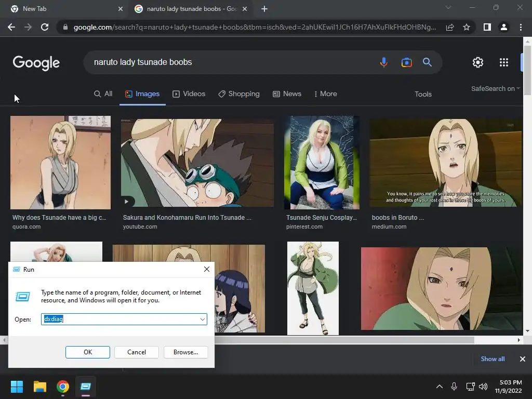
Task: Go back using Chrome's back arrow
Action: point(11,27)
